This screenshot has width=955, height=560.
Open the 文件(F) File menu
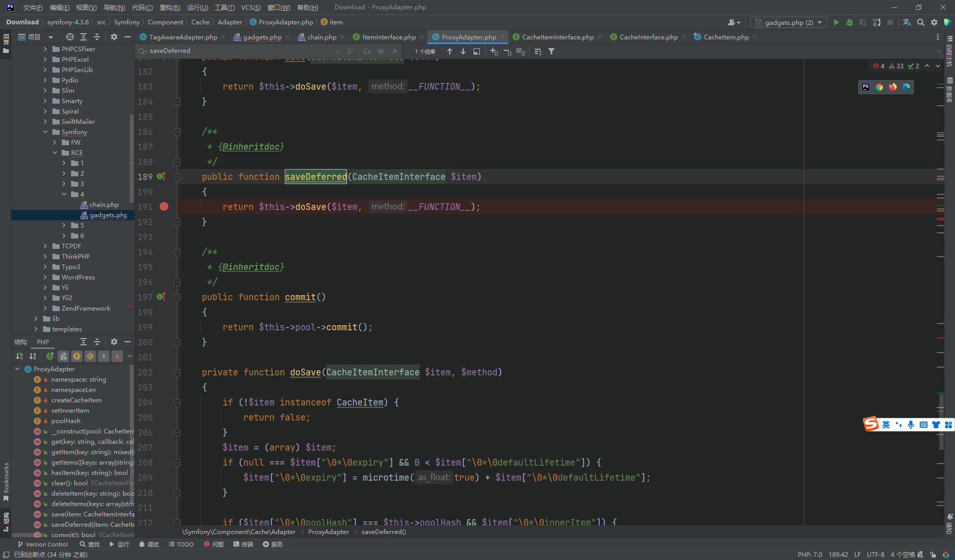[x=33, y=7]
